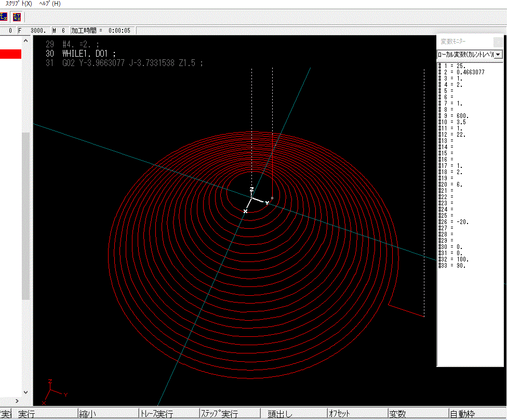Image resolution: width=507 pixels, height=420 pixels.
Task: Click variable row "#11 = 1."
Action: pyautogui.click(x=450, y=128)
